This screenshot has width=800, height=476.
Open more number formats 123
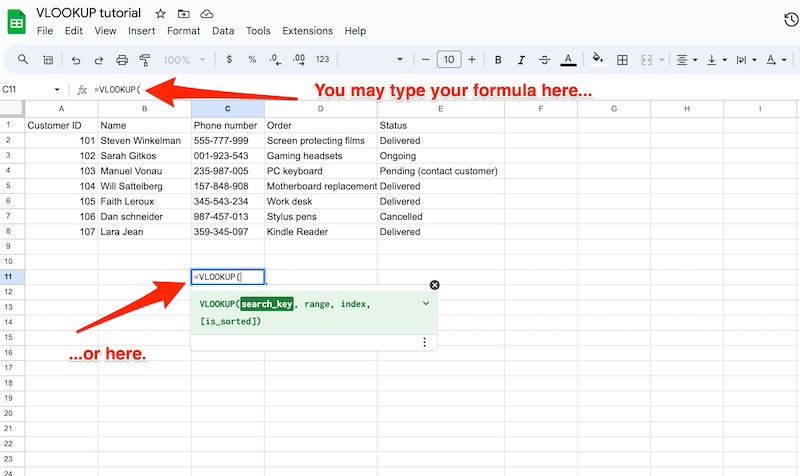tap(322, 59)
